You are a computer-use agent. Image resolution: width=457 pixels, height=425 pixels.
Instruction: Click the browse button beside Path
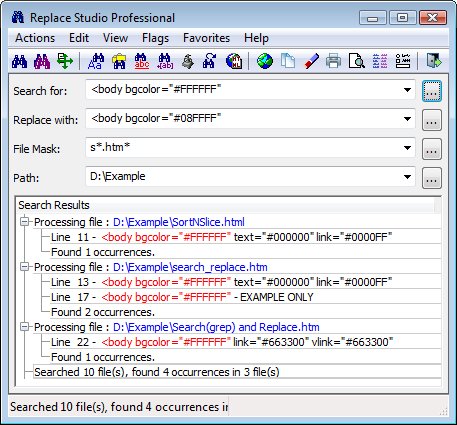[432, 178]
